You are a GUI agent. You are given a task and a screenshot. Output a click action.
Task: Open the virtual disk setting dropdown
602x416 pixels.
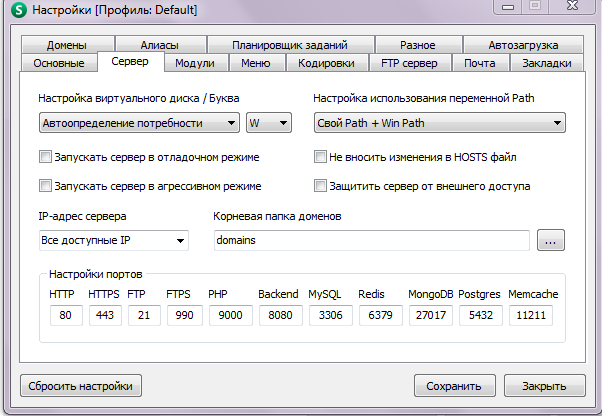coord(138,123)
